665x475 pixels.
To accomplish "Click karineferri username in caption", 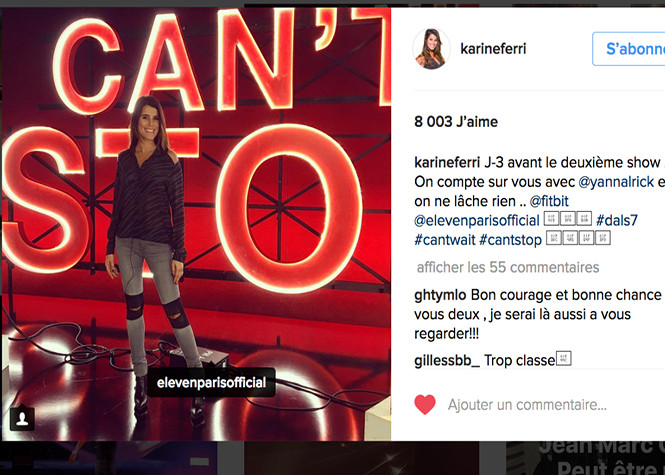I will [x=447, y=162].
